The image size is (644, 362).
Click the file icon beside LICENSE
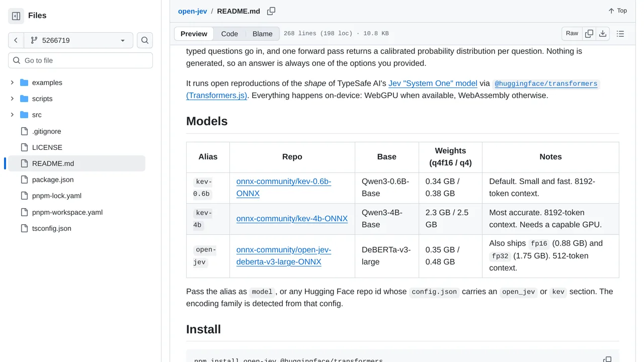click(24, 147)
